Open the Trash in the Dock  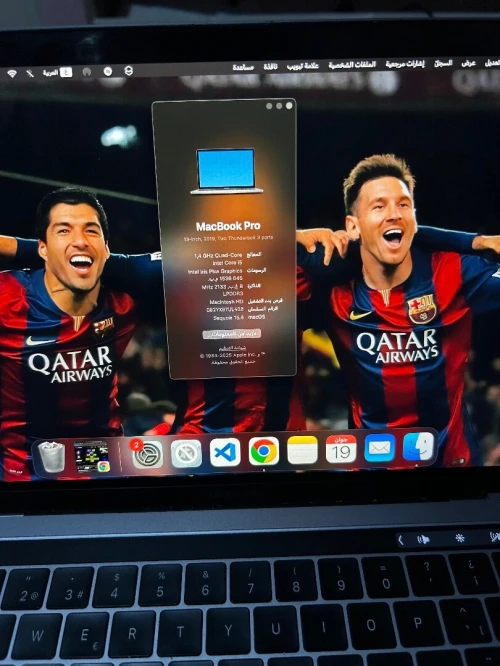pyautogui.click(x=51, y=457)
